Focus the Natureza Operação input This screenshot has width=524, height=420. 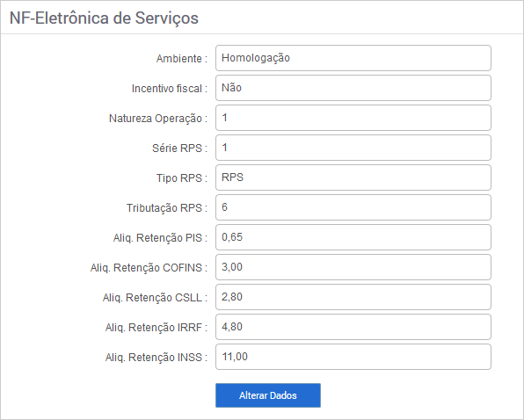(353, 118)
